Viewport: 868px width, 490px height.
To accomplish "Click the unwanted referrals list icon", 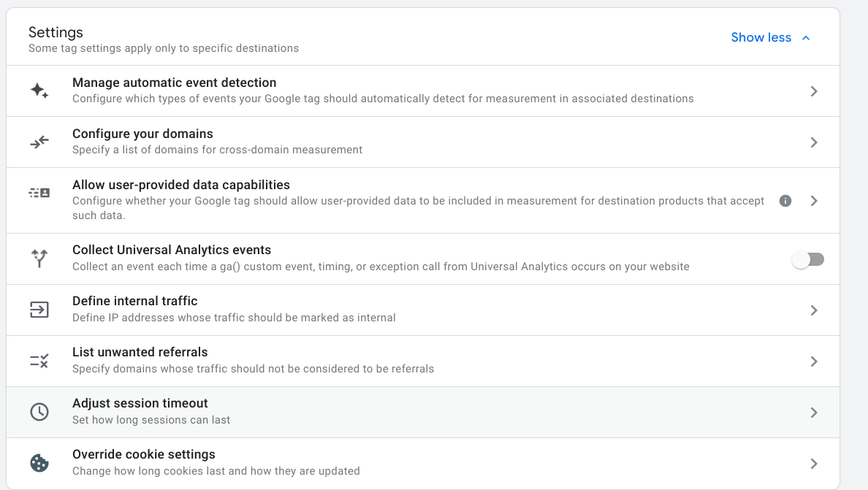I will (x=39, y=360).
